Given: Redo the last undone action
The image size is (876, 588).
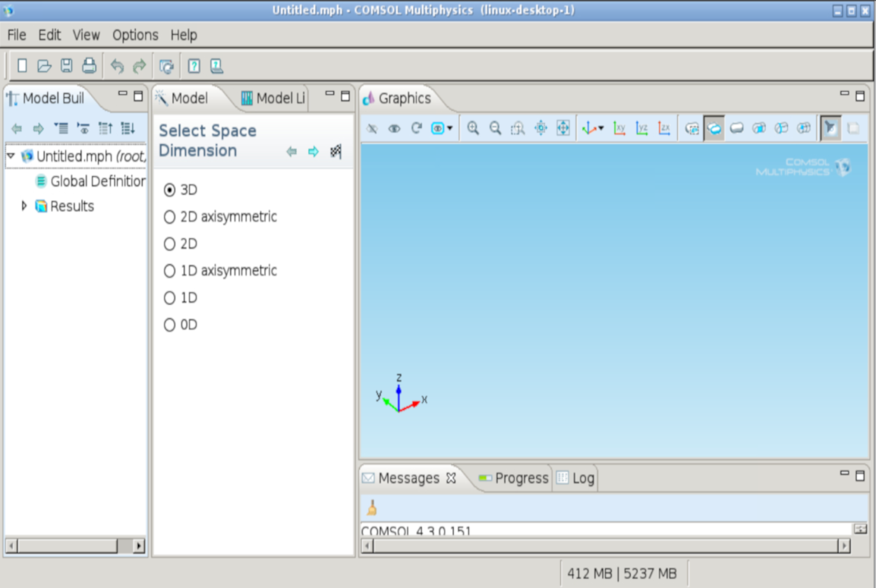Looking at the screenshot, I should pos(139,66).
